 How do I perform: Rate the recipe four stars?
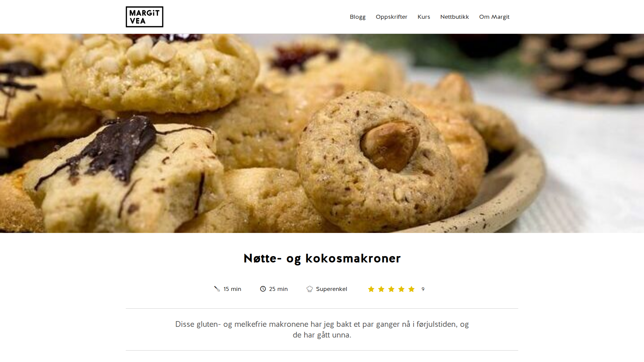[x=401, y=289]
